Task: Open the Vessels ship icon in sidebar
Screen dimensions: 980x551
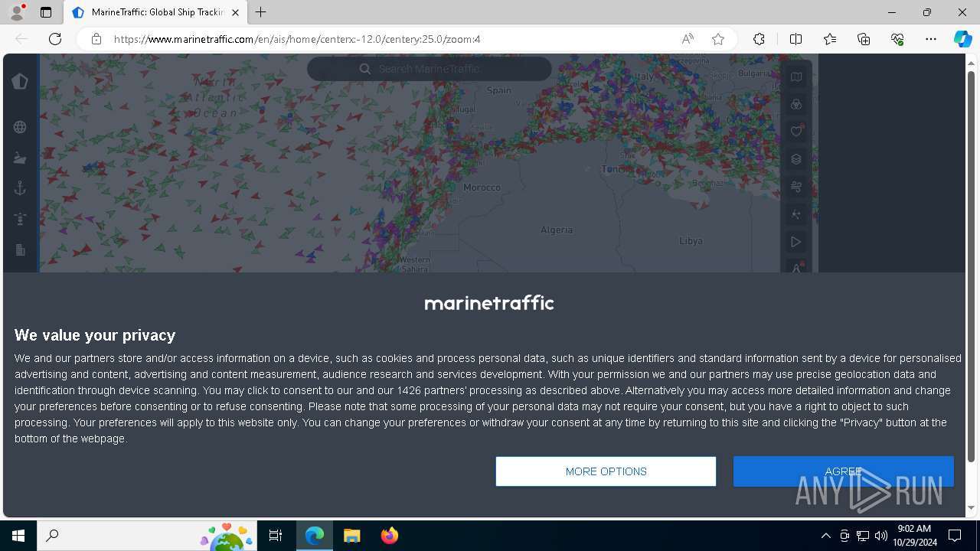Action: point(20,158)
